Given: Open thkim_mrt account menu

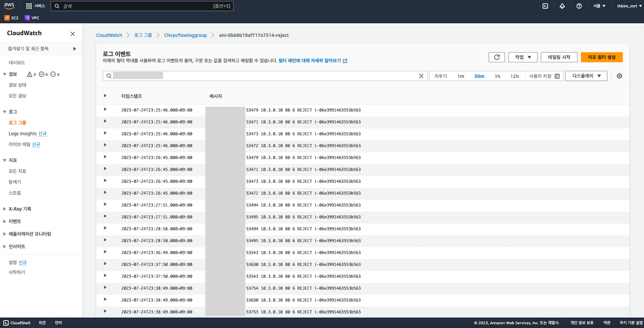Looking at the screenshot, I should point(629,6).
